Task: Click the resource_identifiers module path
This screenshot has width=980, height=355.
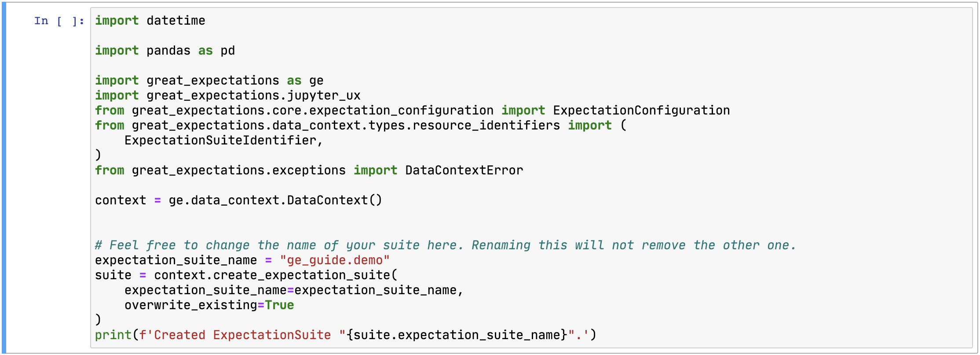Action: 486,126
